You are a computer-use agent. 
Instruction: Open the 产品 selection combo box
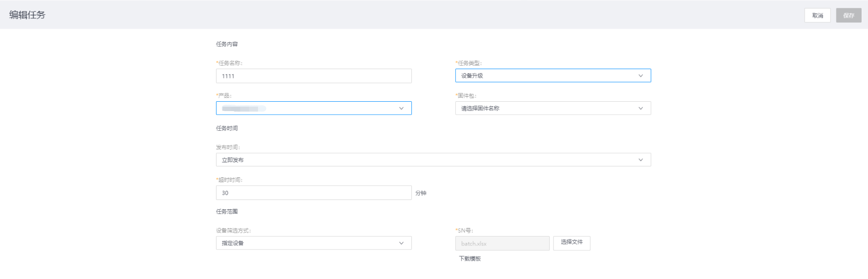click(306, 108)
